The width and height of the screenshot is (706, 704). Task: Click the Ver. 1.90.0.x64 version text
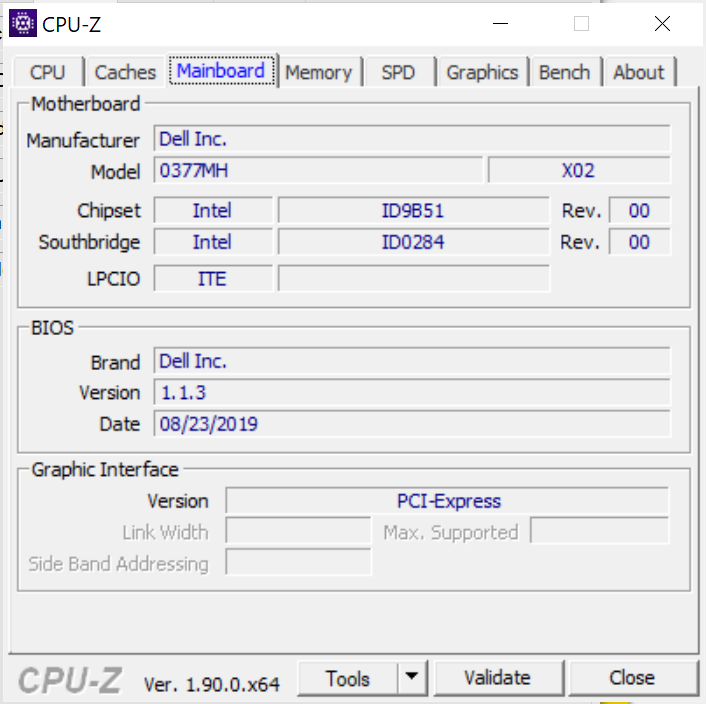click(212, 685)
